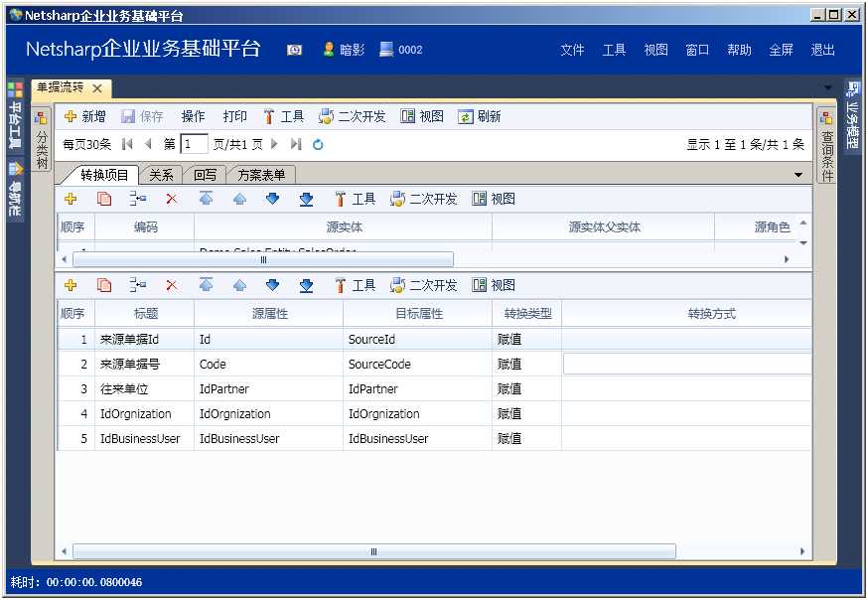Add a row in the upper grid toolbar

click(71, 199)
